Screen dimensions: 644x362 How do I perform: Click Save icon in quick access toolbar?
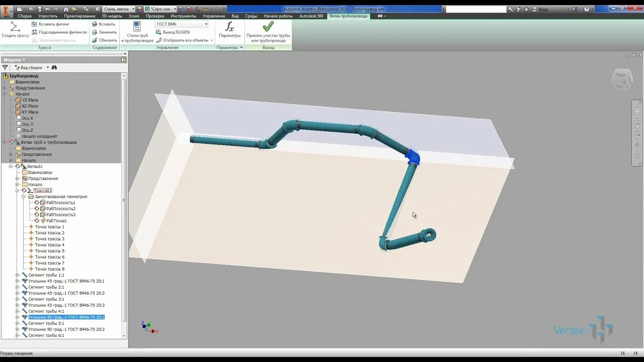tap(39, 9)
